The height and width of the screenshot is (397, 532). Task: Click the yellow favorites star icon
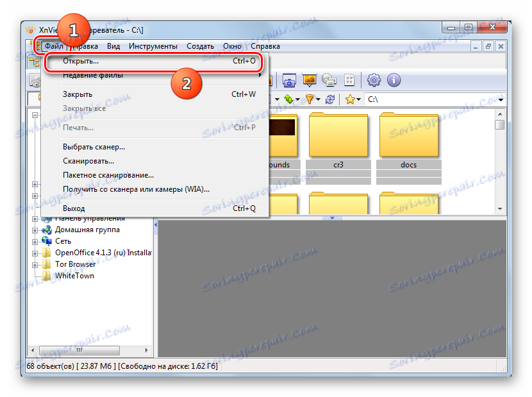[x=350, y=99]
